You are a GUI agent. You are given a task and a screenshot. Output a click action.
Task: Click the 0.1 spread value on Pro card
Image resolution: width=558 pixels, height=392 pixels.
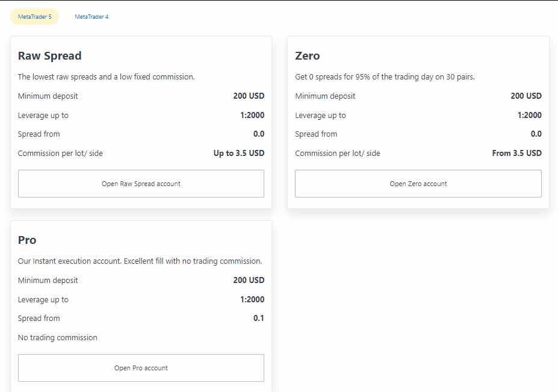point(261,318)
